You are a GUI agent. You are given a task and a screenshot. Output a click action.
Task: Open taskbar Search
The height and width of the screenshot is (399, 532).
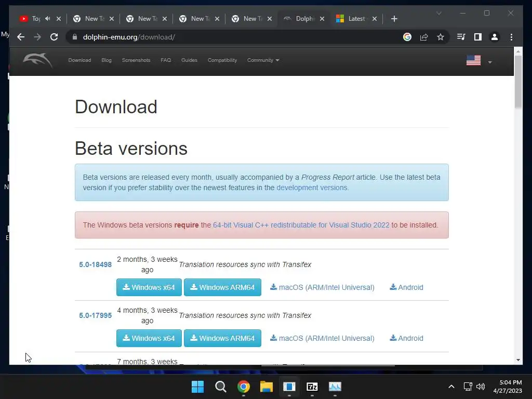(220, 387)
